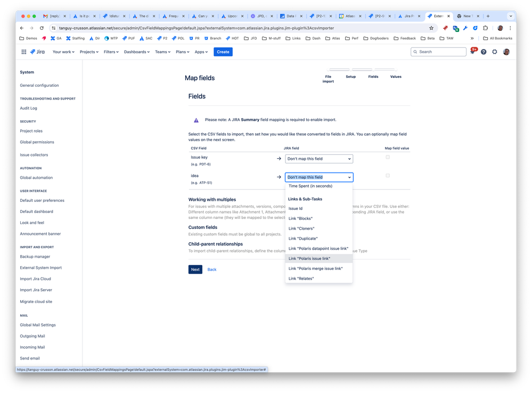Image resolution: width=532 pixels, height=393 pixels.
Task: Open the user profile avatar in Jira header
Action: click(x=506, y=52)
